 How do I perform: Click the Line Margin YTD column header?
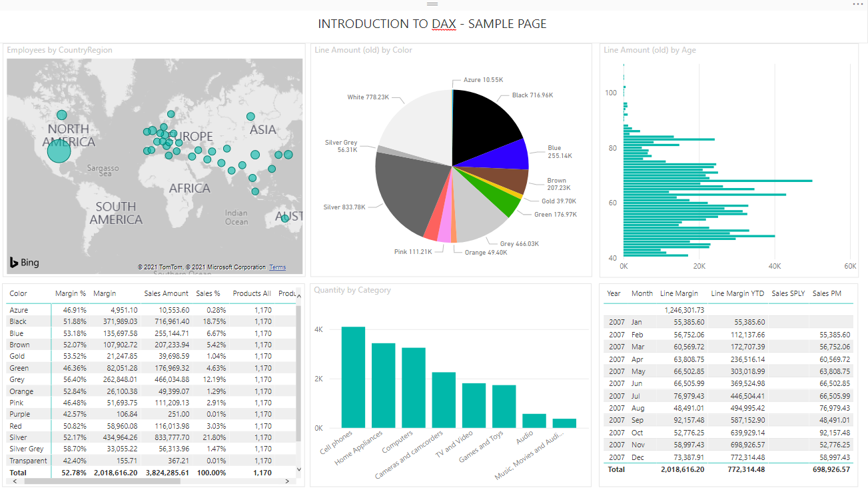pos(737,293)
